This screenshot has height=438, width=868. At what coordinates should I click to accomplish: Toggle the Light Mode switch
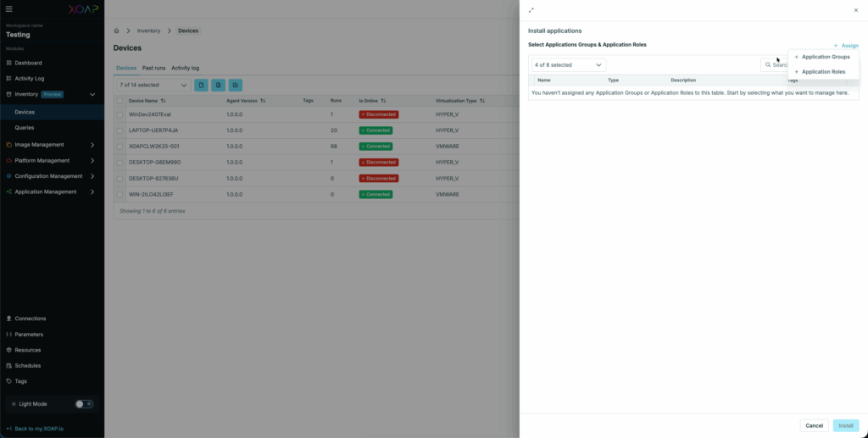pyautogui.click(x=84, y=404)
